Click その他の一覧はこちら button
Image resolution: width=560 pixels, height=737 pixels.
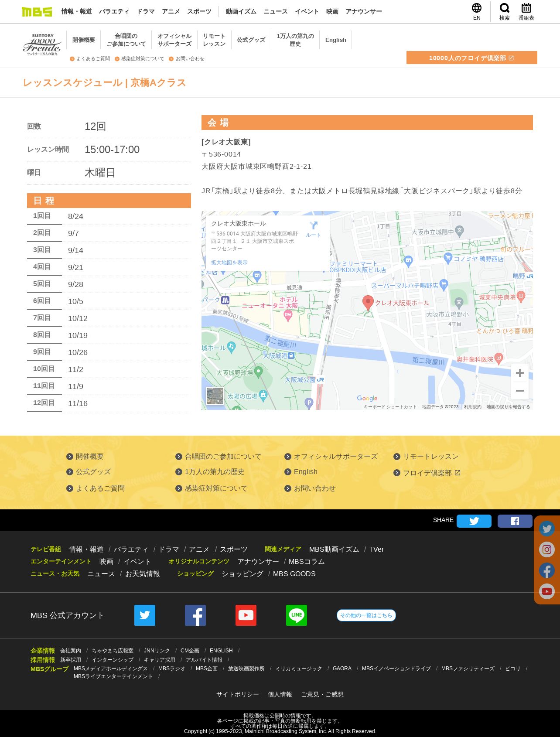pyautogui.click(x=366, y=615)
